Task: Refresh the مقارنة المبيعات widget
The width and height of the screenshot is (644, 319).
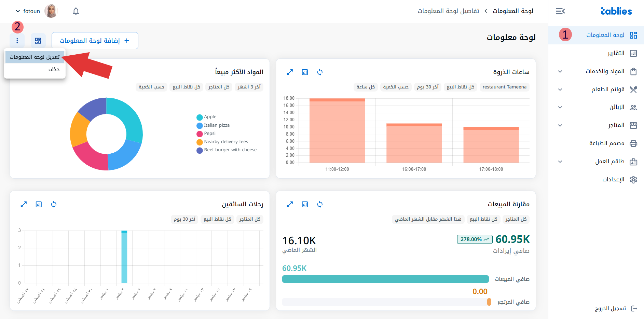Action: point(320,204)
